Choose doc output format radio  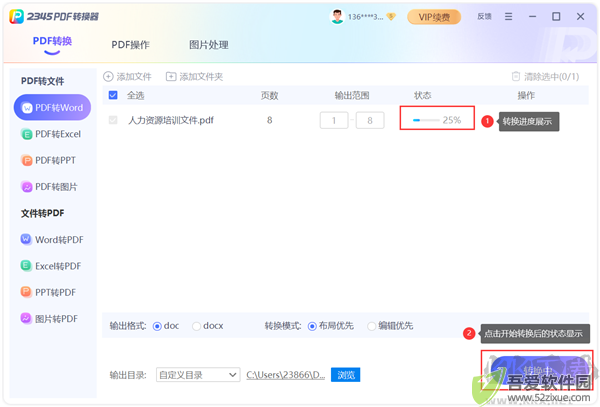pos(157,326)
